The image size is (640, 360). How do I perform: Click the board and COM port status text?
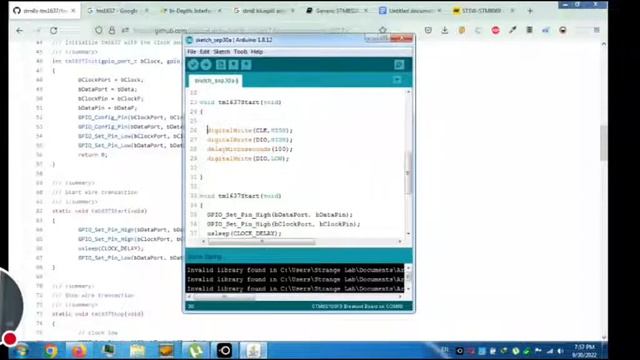coord(357,306)
